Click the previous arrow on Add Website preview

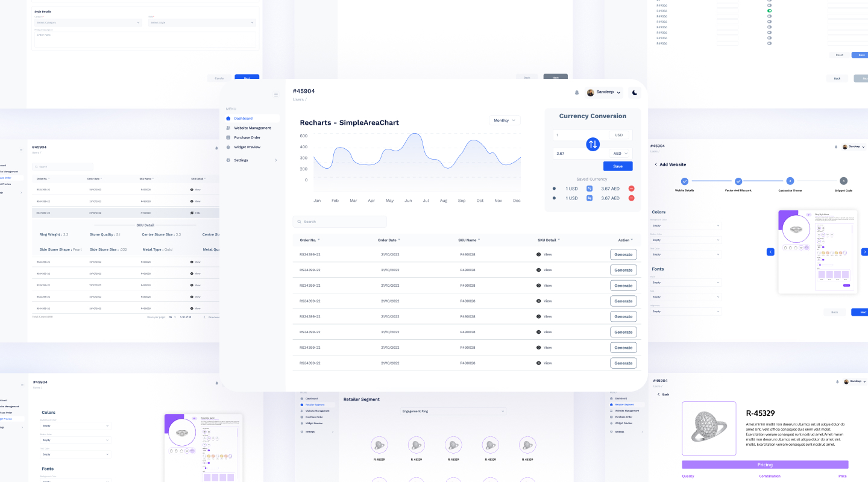[x=770, y=252]
